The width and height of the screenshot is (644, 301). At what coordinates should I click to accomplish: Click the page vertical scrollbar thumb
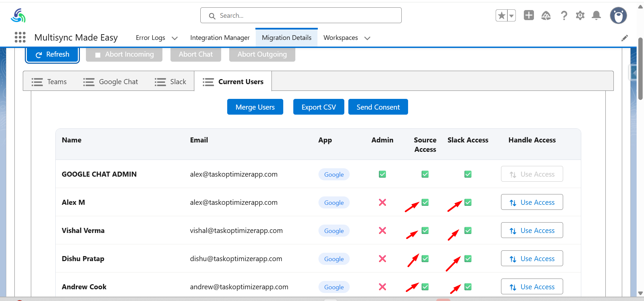640,69
